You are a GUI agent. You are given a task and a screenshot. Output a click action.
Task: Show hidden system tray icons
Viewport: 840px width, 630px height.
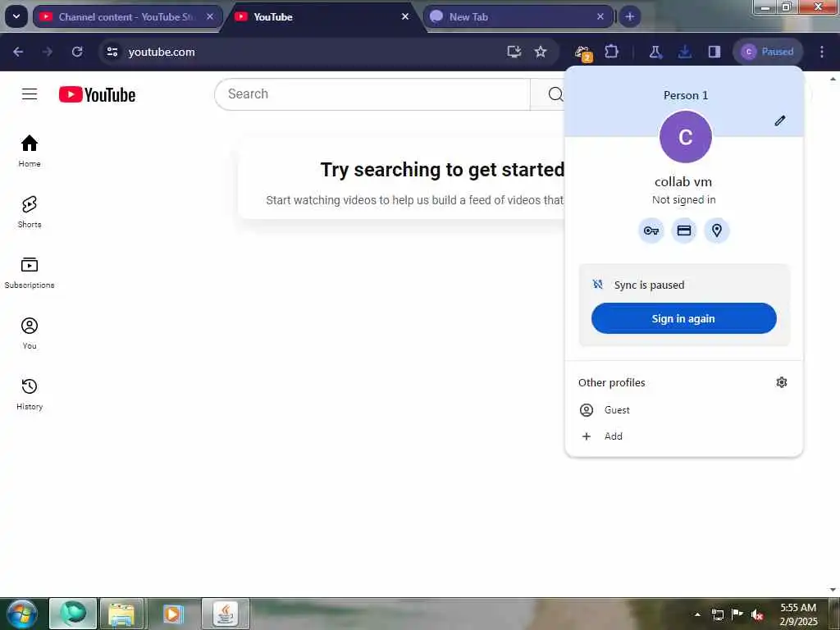tap(697, 614)
